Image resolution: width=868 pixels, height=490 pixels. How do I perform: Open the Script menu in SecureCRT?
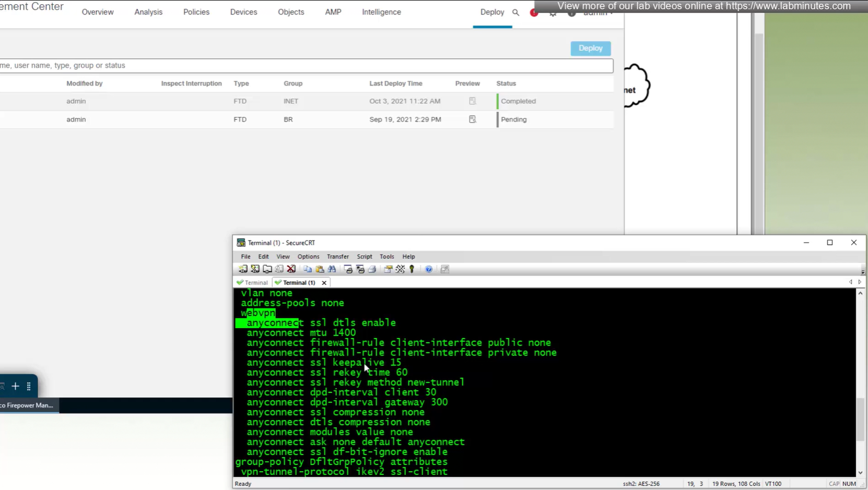(364, 257)
